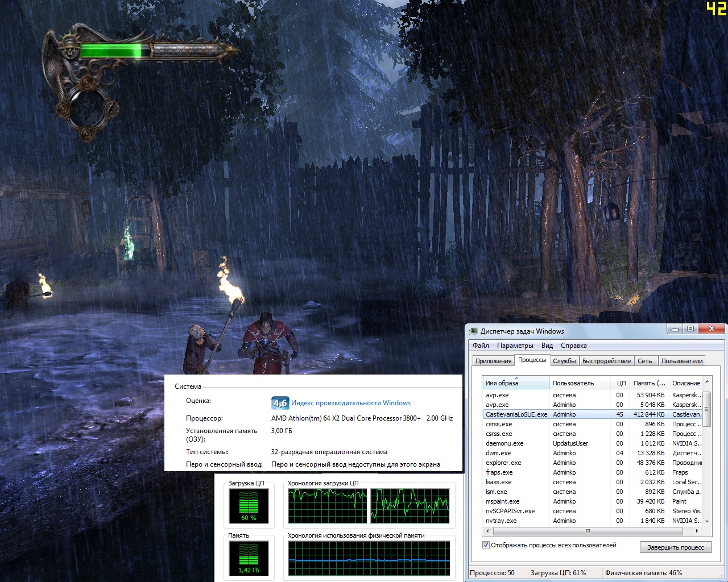Switch to the Быстродействие tab
The width and height of the screenshot is (728, 582).
pos(606,361)
